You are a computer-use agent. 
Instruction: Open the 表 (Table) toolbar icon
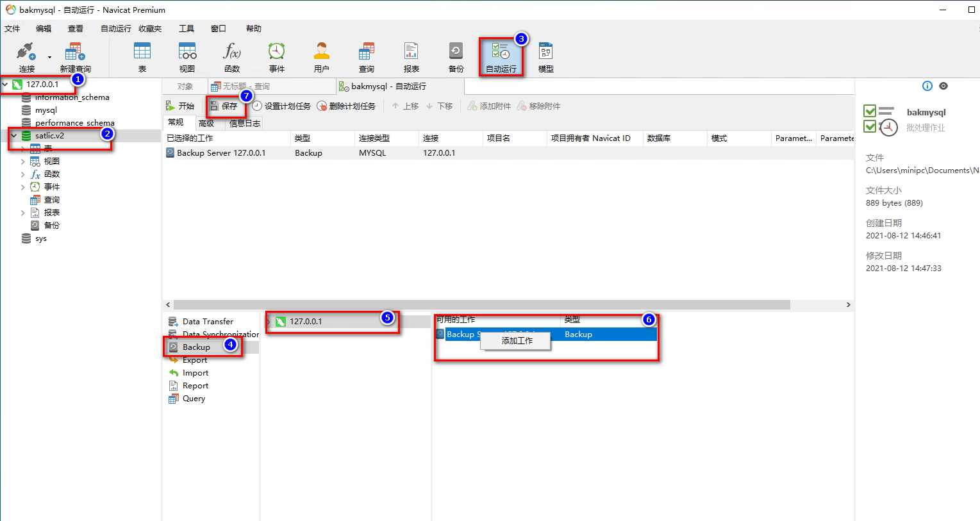tap(142, 57)
